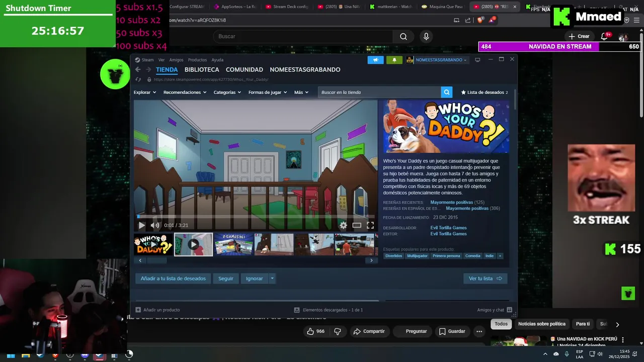Click the Comedia tag
Image resolution: width=644 pixels, height=362 pixels.
point(472,256)
